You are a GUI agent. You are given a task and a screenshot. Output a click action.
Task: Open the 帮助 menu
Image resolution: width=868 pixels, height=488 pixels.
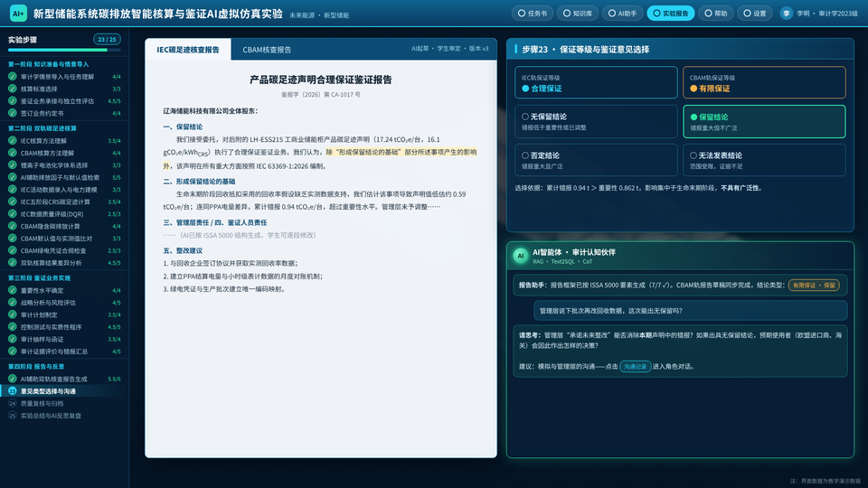coord(716,14)
